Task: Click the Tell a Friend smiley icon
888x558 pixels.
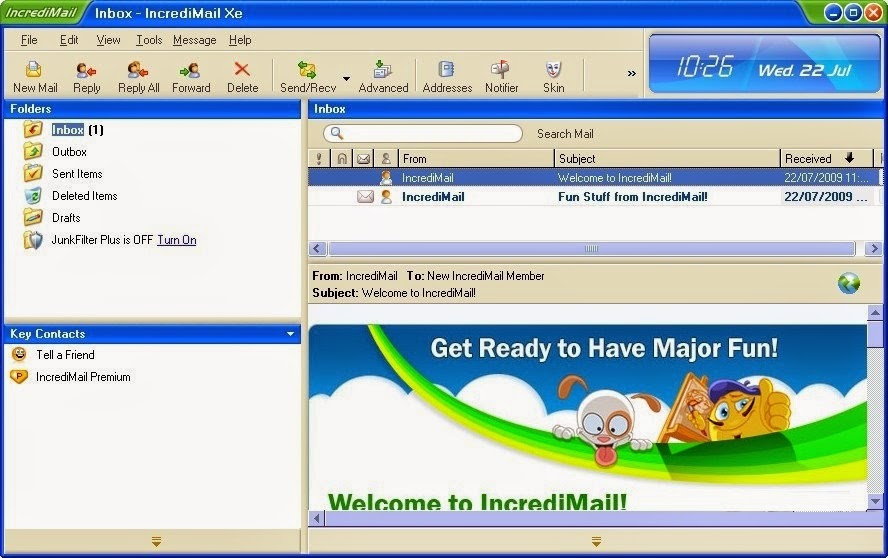Action: tap(19, 355)
